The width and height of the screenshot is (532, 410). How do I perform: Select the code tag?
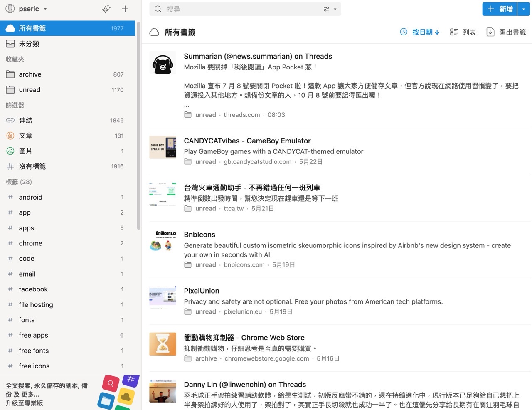[x=68, y=259]
